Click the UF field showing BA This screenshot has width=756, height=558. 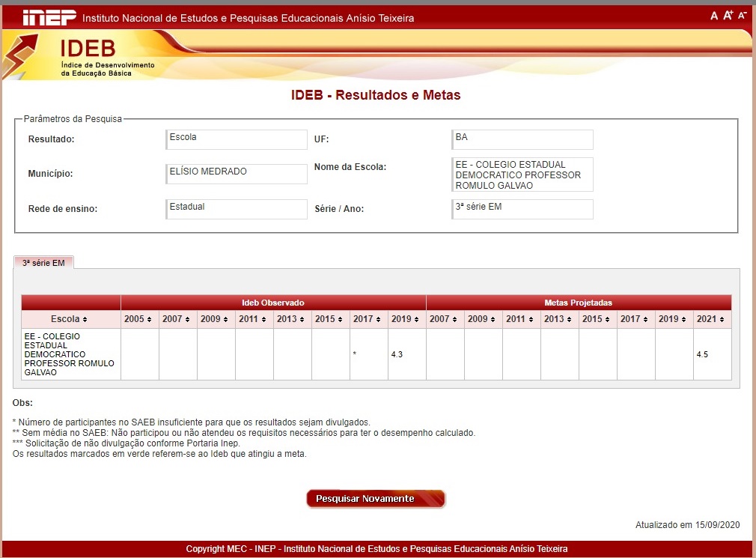(522, 139)
